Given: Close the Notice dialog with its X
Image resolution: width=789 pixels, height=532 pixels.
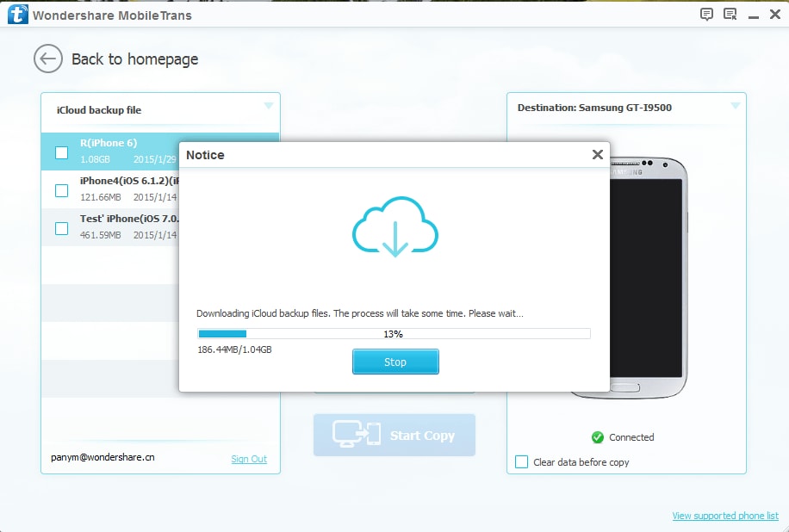Looking at the screenshot, I should (x=597, y=155).
